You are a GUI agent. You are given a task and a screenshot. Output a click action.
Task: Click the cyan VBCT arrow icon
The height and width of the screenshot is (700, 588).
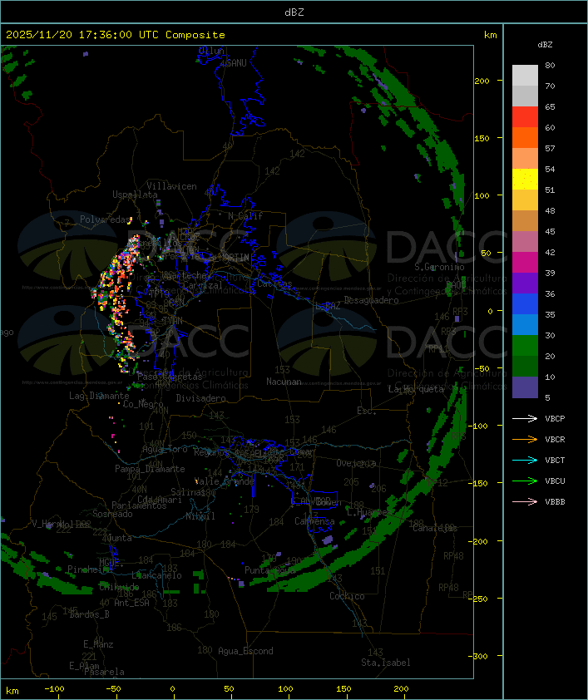coord(525,460)
